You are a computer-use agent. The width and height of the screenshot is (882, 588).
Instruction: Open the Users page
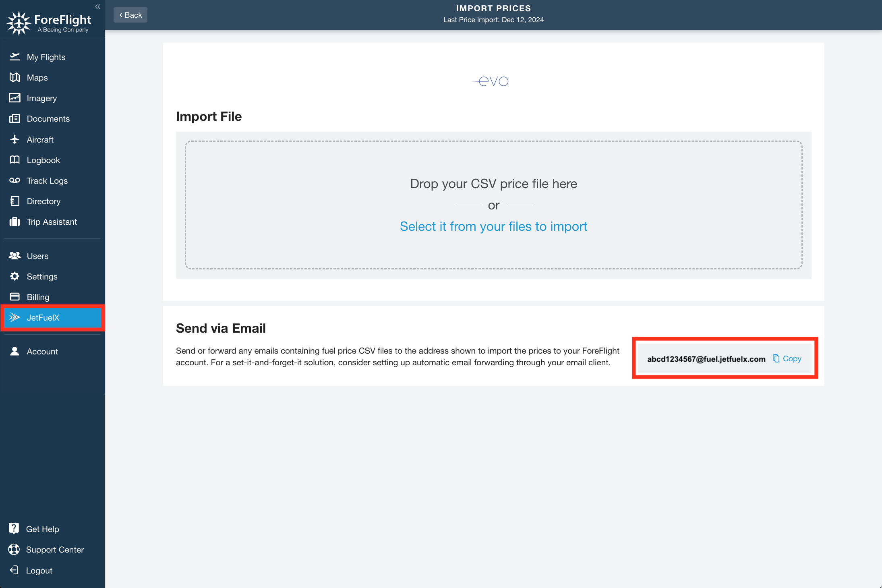[52, 256]
